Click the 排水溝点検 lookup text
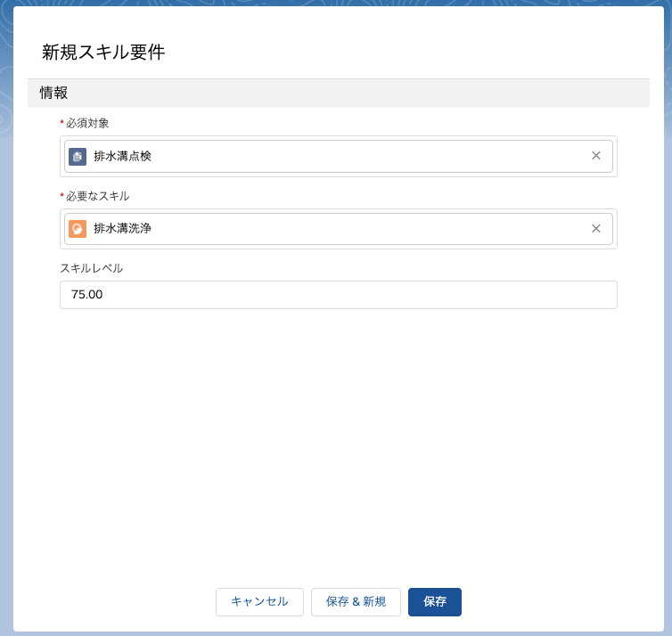This screenshot has width=672, height=636. point(123,156)
